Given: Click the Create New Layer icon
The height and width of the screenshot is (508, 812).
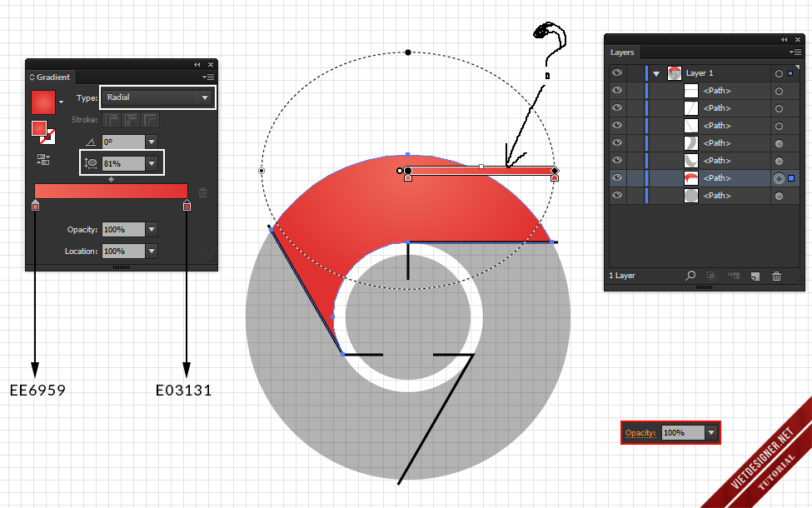Looking at the screenshot, I should point(755,276).
